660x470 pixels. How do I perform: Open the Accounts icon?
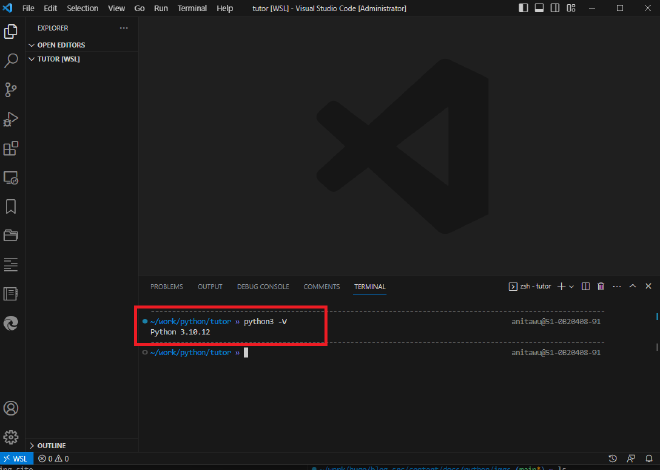(x=11, y=408)
